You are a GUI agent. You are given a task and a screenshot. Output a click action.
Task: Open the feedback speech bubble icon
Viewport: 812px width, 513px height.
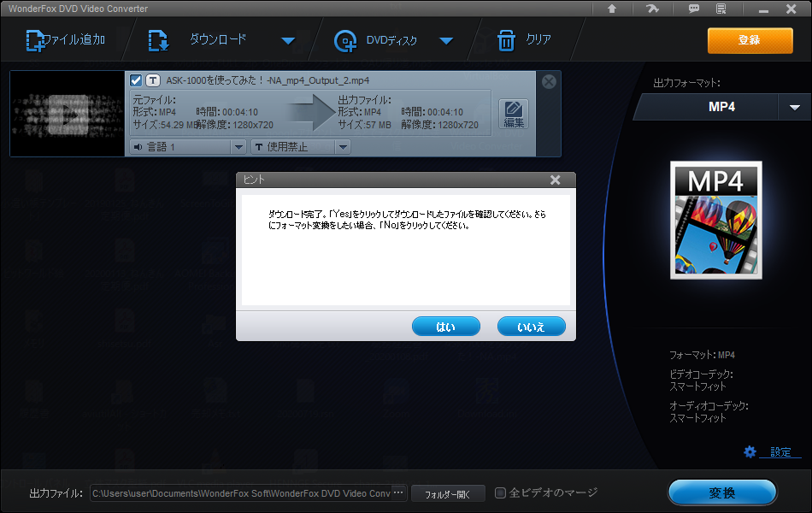pos(693,9)
